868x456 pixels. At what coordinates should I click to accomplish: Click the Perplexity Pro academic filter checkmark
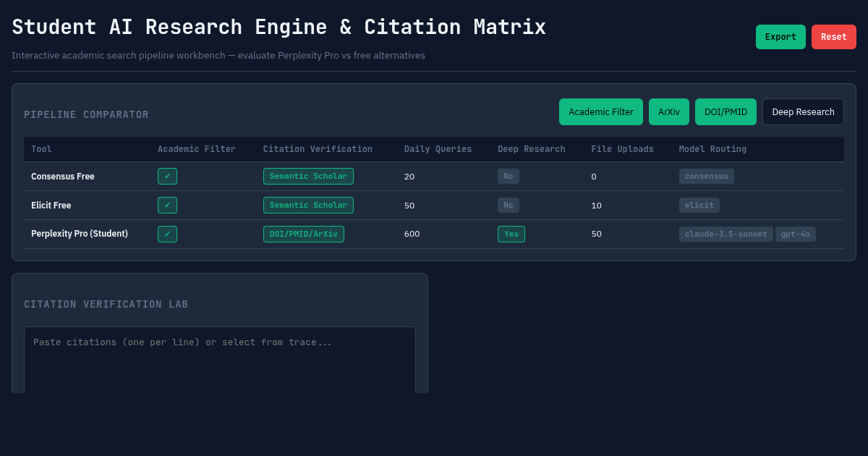(x=167, y=234)
